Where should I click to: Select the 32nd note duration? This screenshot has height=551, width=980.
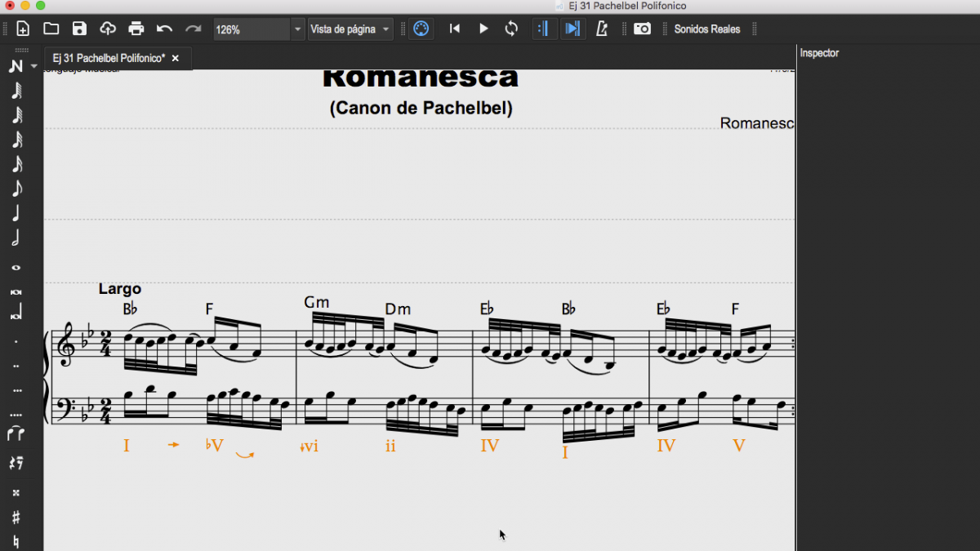[16, 140]
